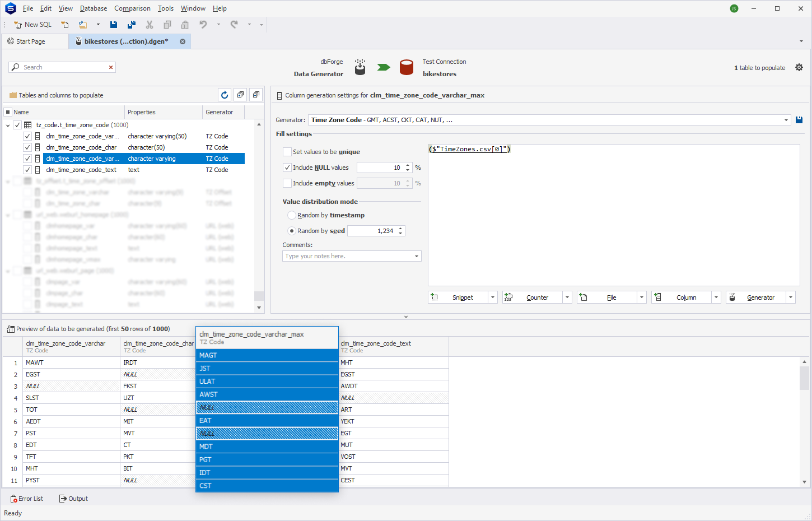
Task: Open the Comparison menu
Action: click(132, 8)
